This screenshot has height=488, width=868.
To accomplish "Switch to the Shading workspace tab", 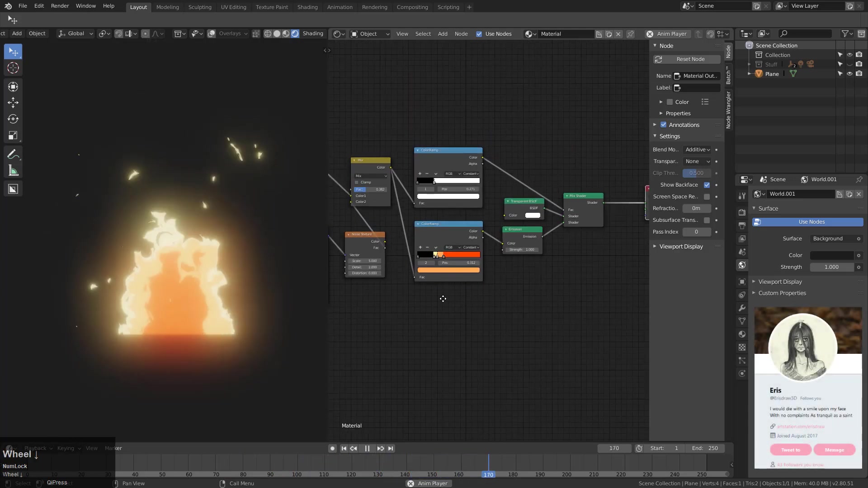I will [x=307, y=7].
